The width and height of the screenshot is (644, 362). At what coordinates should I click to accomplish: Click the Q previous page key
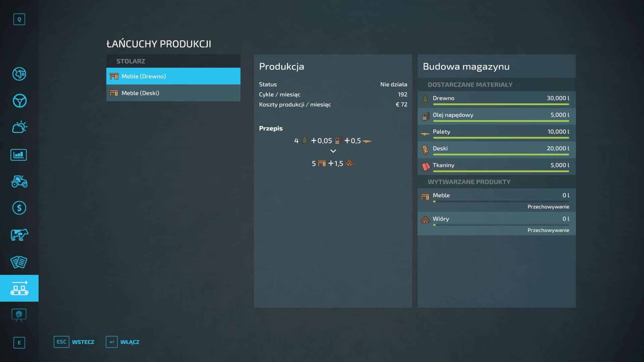[19, 19]
